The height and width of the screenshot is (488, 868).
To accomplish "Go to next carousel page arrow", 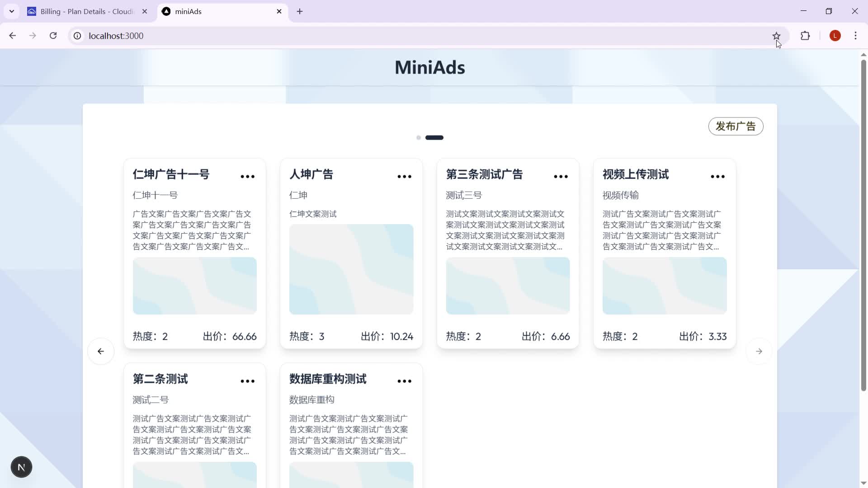I will 759,351.
